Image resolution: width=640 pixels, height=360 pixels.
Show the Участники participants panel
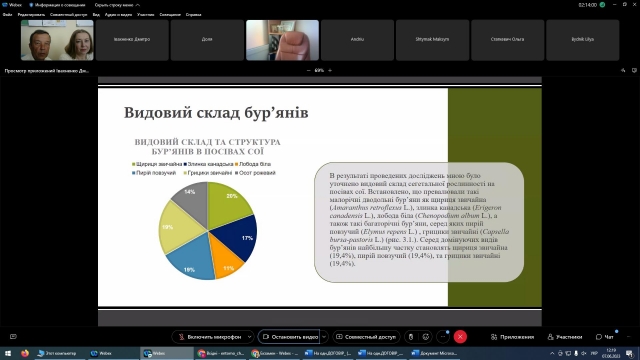coord(565,337)
